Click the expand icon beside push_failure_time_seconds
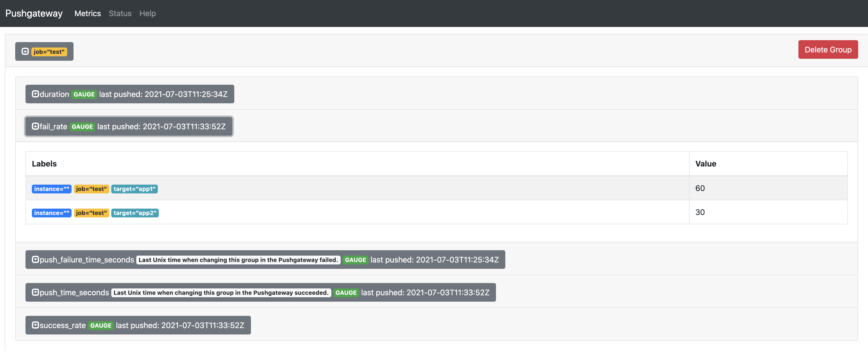The height and width of the screenshot is (356, 868). [x=35, y=259]
